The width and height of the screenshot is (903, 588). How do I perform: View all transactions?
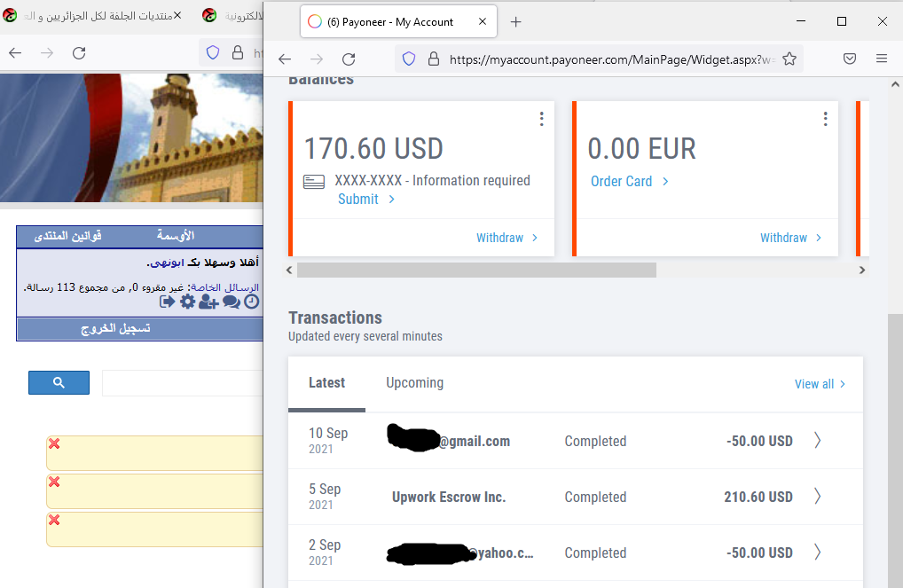coord(821,384)
